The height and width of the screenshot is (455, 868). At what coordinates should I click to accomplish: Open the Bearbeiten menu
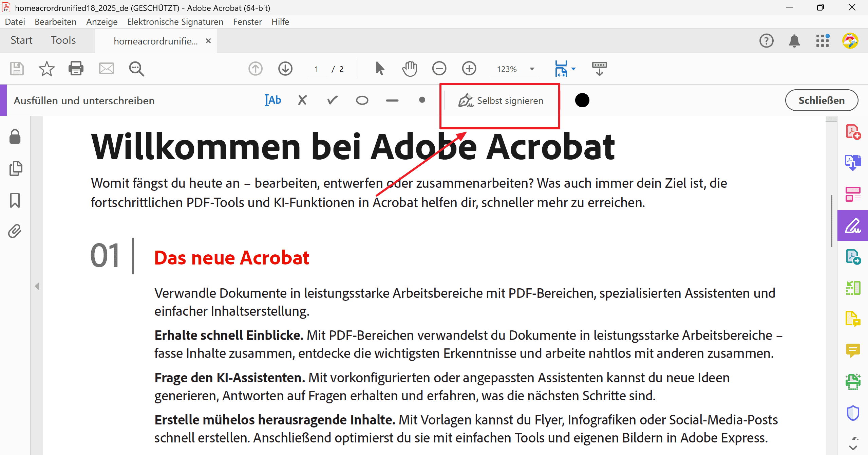point(56,22)
